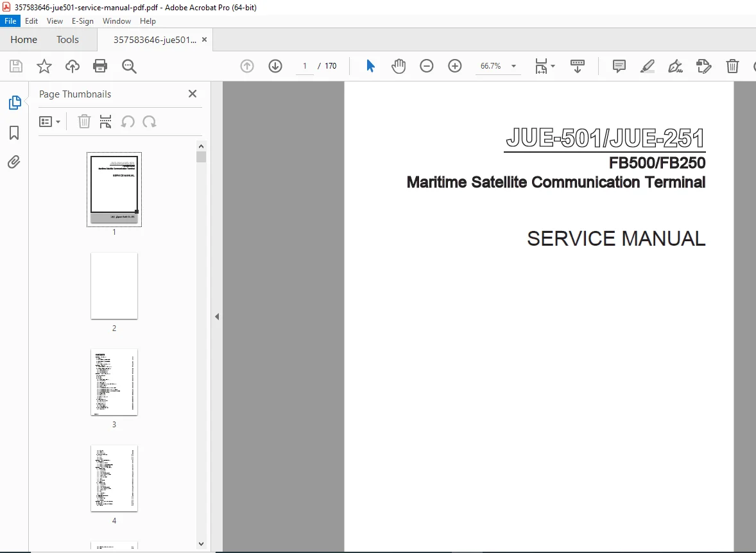Open Page Thumbnails sidebar icon
The height and width of the screenshot is (553, 756).
point(15,103)
